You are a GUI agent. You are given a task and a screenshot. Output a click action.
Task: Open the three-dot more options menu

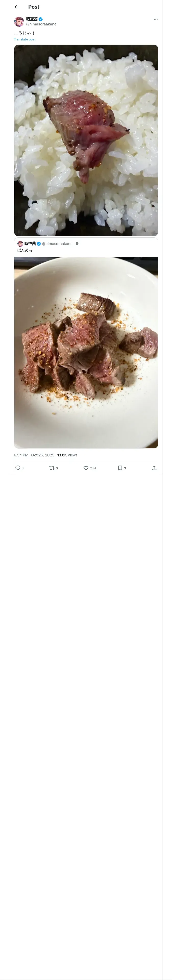tap(156, 19)
